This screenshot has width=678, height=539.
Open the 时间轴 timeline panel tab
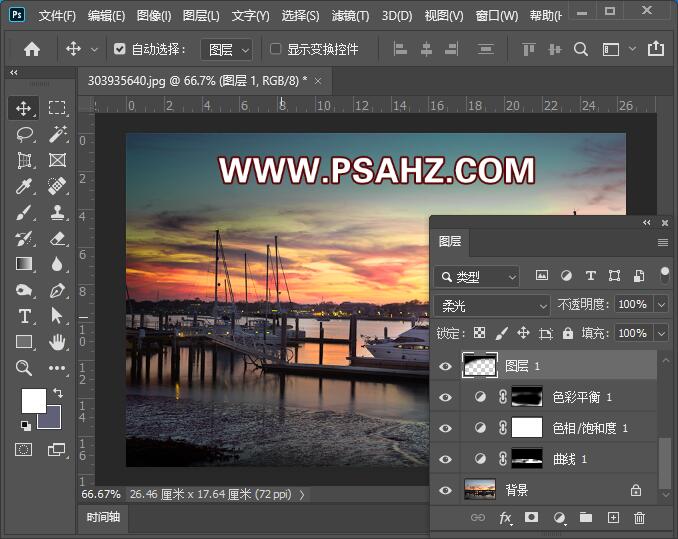(x=103, y=517)
